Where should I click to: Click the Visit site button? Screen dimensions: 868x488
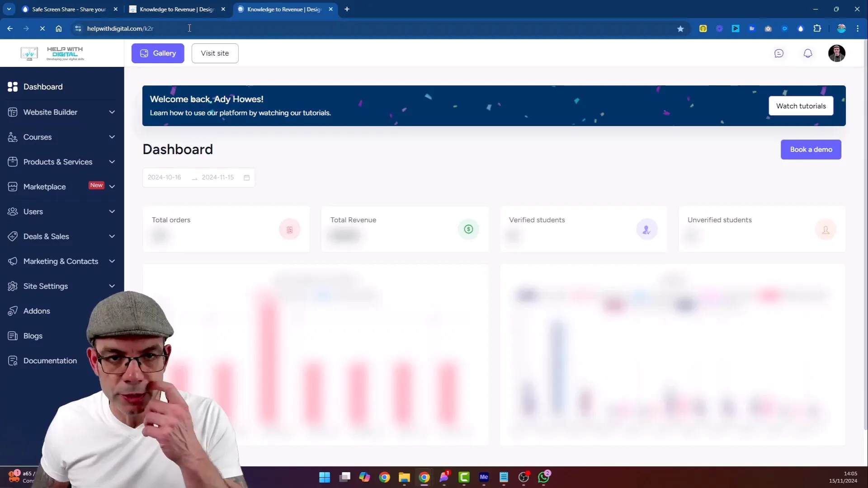(x=215, y=53)
